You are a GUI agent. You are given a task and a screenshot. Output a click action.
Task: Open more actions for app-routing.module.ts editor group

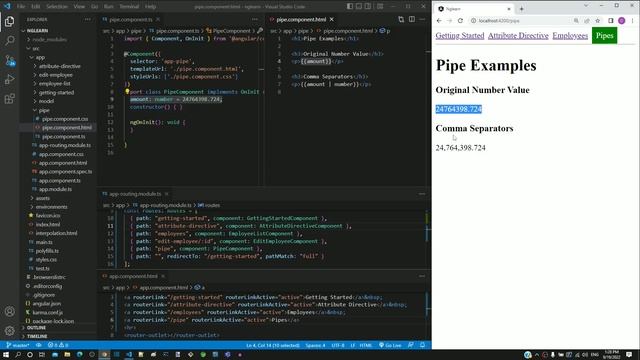coord(422,194)
